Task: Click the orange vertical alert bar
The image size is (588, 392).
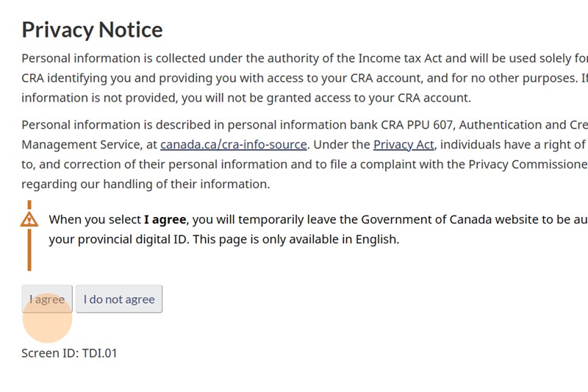Action: (29, 254)
